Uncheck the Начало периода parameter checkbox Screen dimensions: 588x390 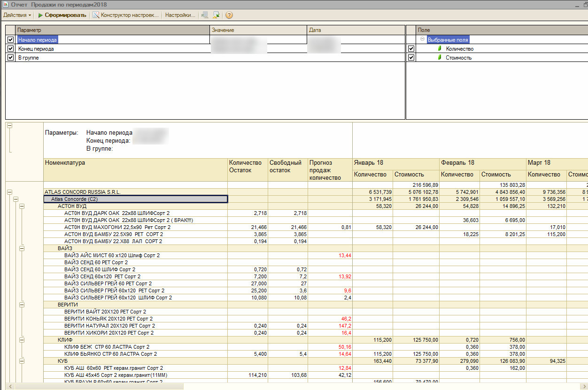[10, 40]
